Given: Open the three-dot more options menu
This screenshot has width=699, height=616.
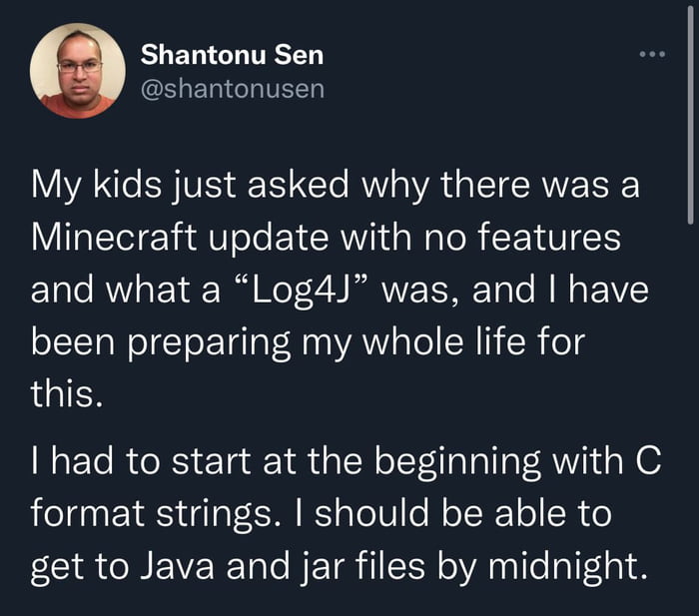Looking at the screenshot, I should 652,53.
